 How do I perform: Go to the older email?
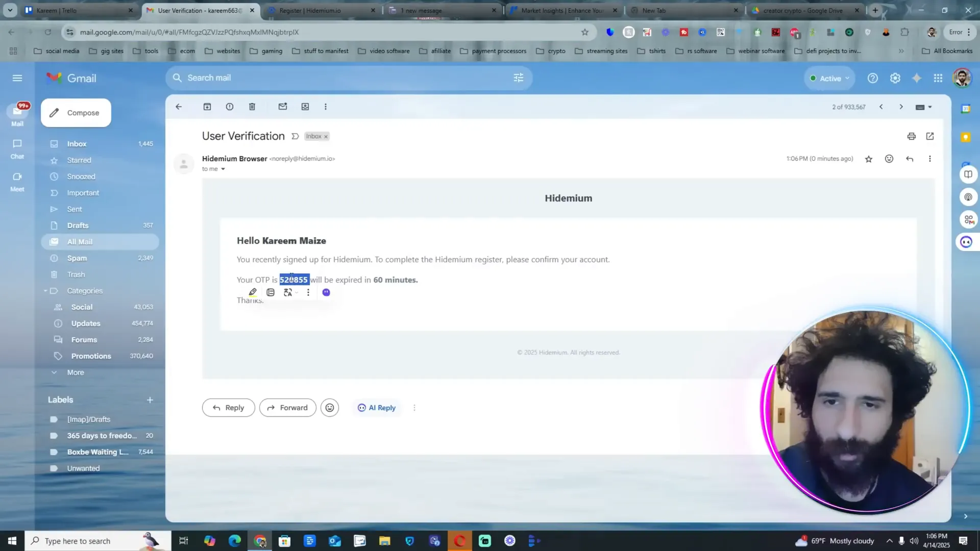click(901, 107)
